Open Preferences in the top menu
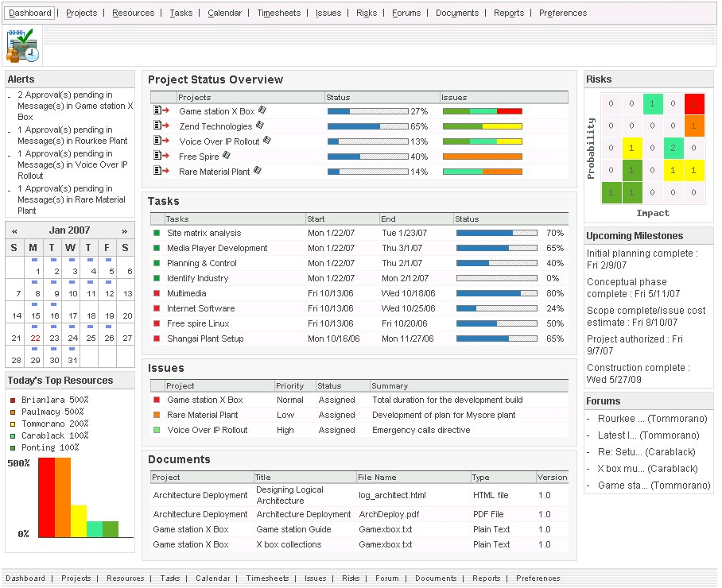The height and width of the screenshot is (588, 722). tap(563, 13)
